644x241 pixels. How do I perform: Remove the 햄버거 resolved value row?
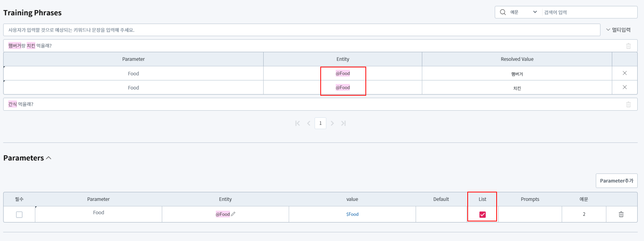624,73
